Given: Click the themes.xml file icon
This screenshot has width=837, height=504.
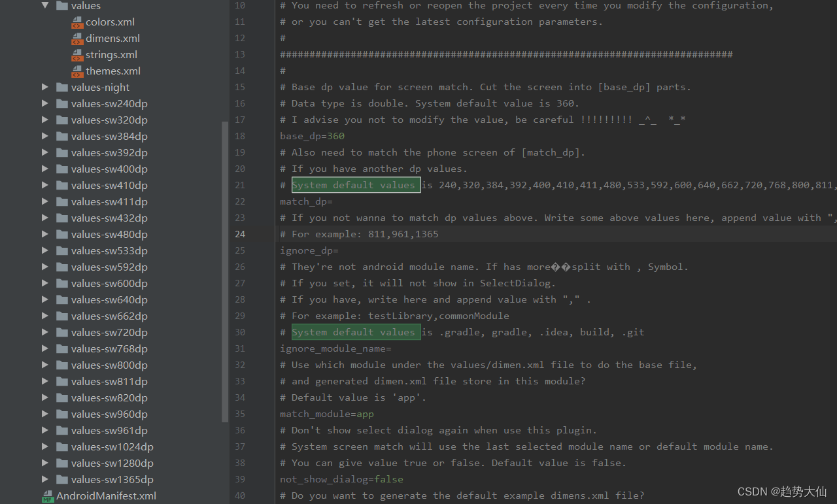Looking at the screenshot, I should tap(77, 71).
